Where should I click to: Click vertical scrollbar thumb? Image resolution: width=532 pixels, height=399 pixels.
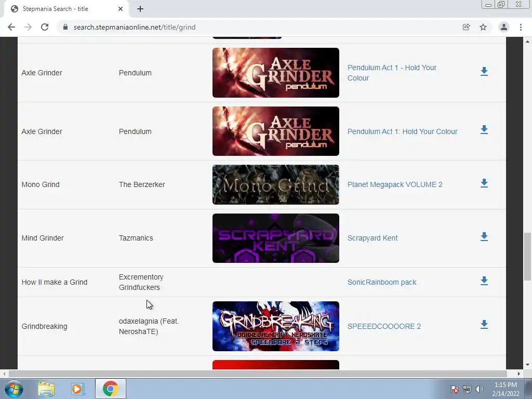[527, 257]
